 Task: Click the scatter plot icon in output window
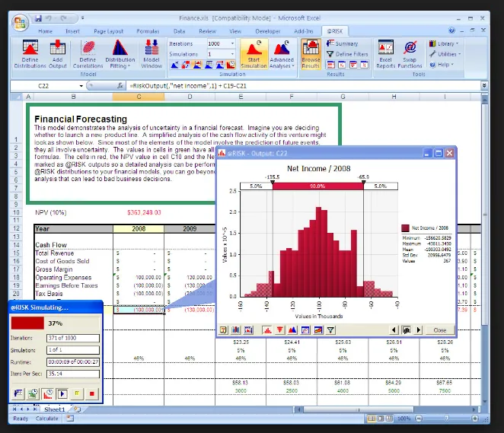pyautogui.click(x=305, y=330)
